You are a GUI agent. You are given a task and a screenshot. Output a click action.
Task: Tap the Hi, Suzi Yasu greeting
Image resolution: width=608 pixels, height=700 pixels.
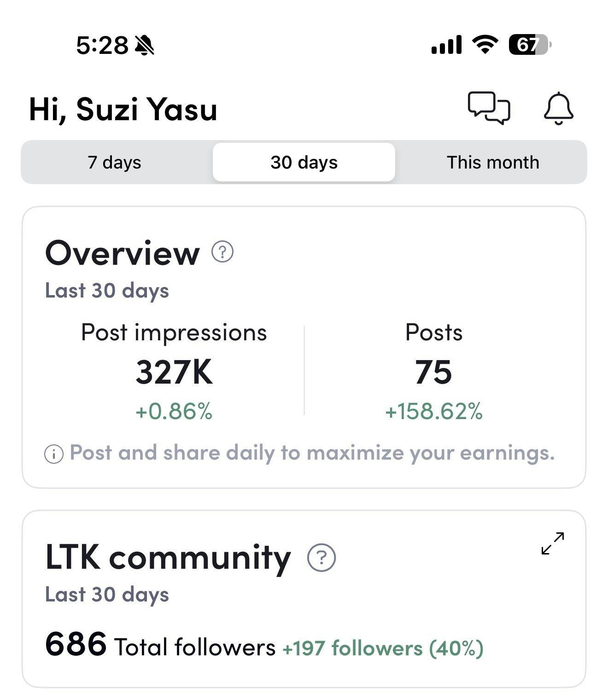(x=123, y=109)
